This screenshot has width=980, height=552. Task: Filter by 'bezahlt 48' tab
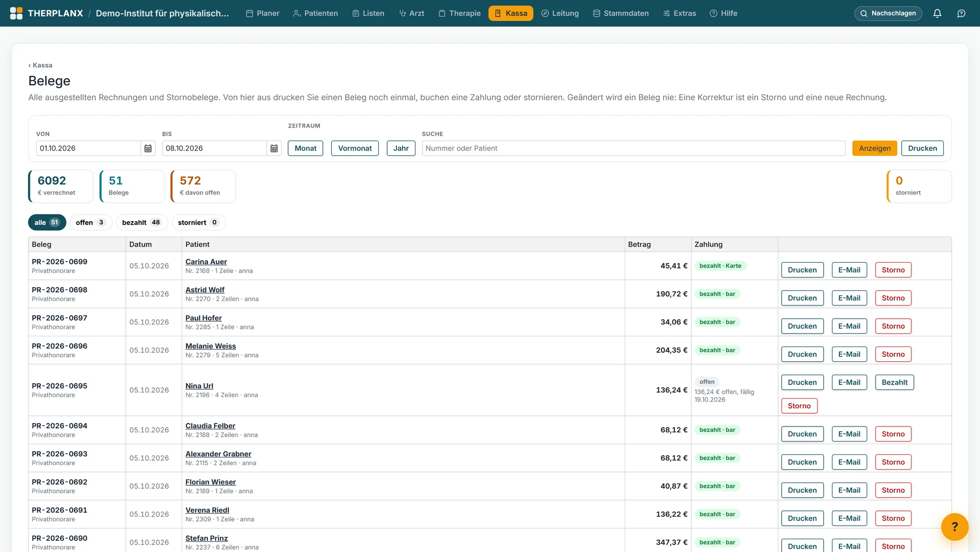coord(142,223)
